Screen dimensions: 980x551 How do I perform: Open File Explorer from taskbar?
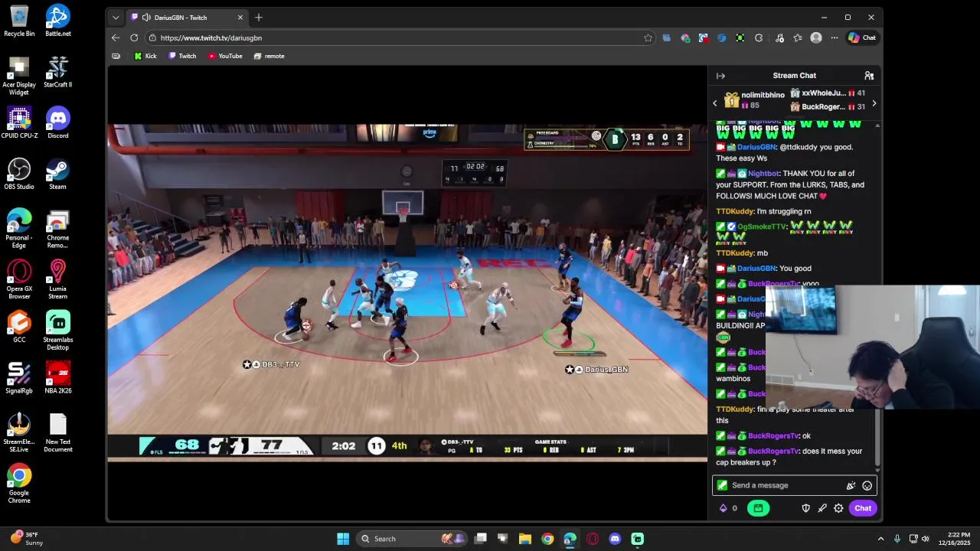click(525, 539)
